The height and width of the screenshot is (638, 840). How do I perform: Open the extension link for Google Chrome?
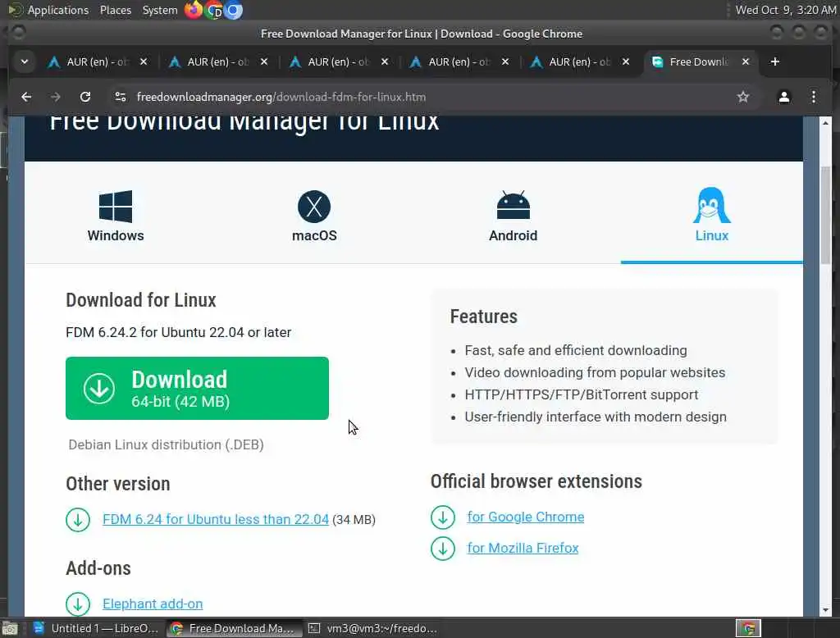[x=526, y=517]
